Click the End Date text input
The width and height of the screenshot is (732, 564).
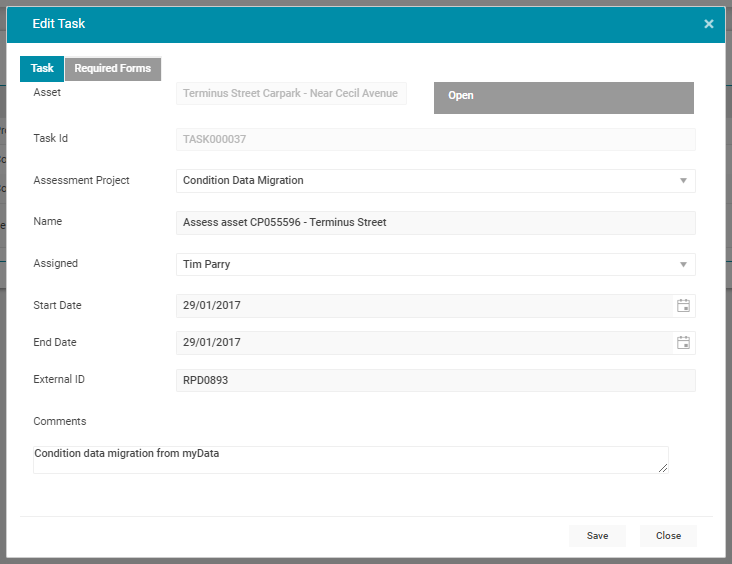point(420,343)
